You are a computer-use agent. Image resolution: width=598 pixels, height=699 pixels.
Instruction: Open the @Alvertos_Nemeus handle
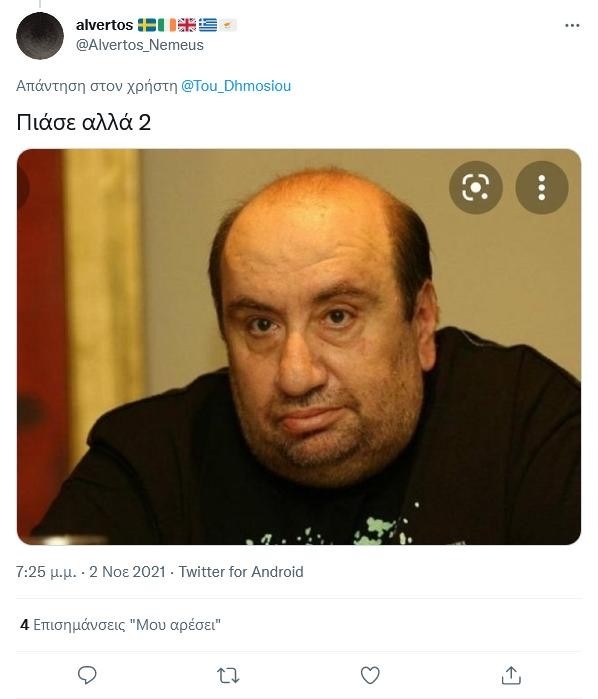140,45
